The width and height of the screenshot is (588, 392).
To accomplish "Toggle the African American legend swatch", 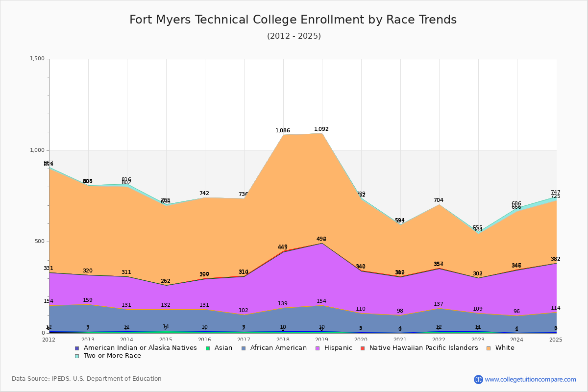I will pyautogui.click(x=244, y=348).
